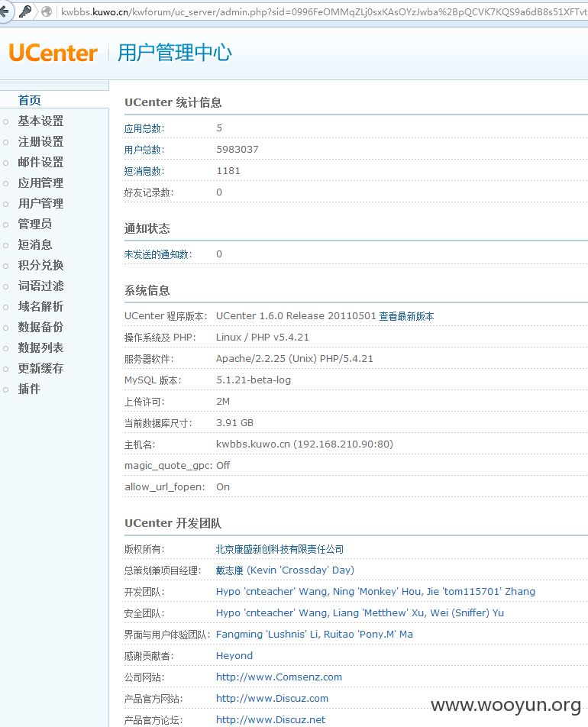The image size is (588, 727).
Task: Click the 用户总数 link
Action: click(x=143, y=150)
